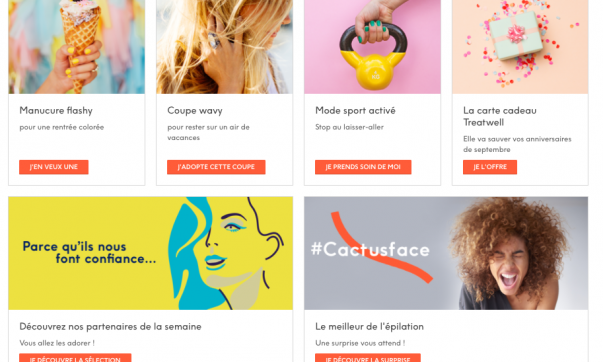Click 'Stop au laisser-aller' subtitle text
Viewport: 603px width, 362px height.
pyautogui.click(x=350, y=127)
